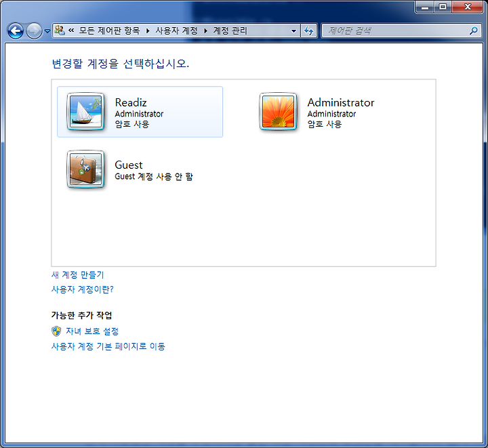Screen dimensions: 488x448
Task: Click the magnifier search icon
Action: coord(474,30)
